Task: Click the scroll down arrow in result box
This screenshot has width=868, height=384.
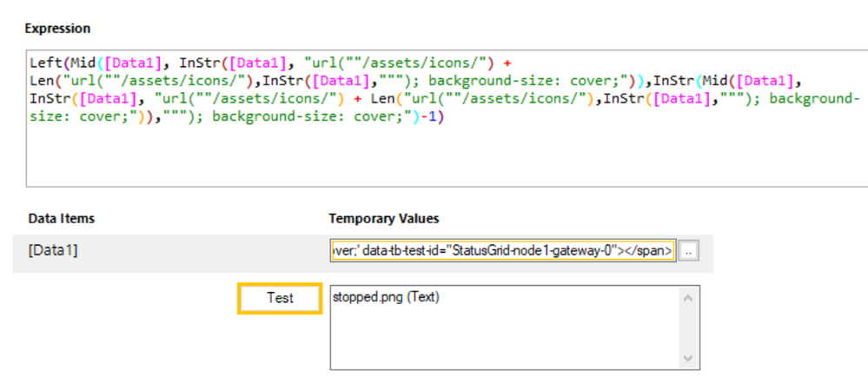Action: tap(689, 358)
